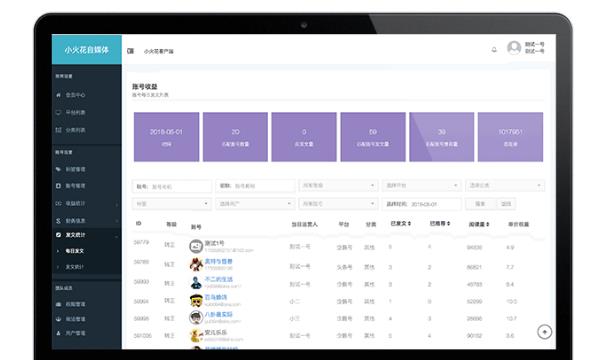Open account link 不二的生活
Screen dimensions: 595x360
click(219, 279)
